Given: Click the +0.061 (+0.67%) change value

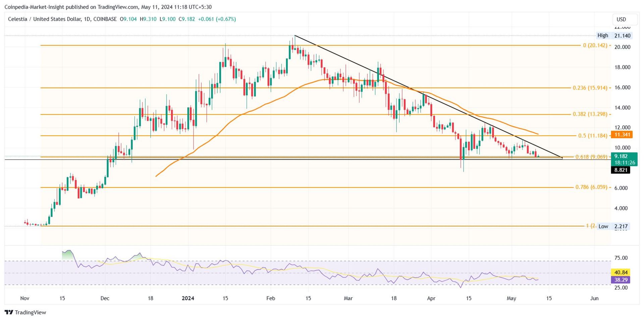Looking at the screenshot, I should pyautogui.click(x=217, y=19).
